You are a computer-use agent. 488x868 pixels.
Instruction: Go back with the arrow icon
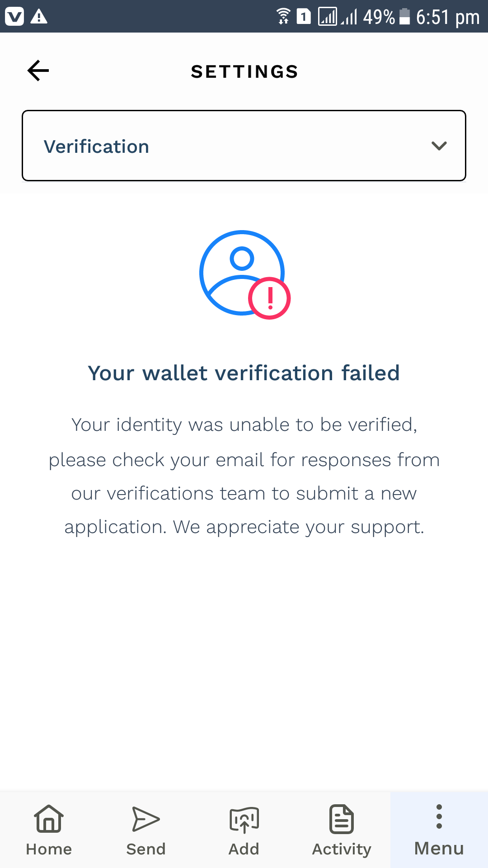point(38,71)
